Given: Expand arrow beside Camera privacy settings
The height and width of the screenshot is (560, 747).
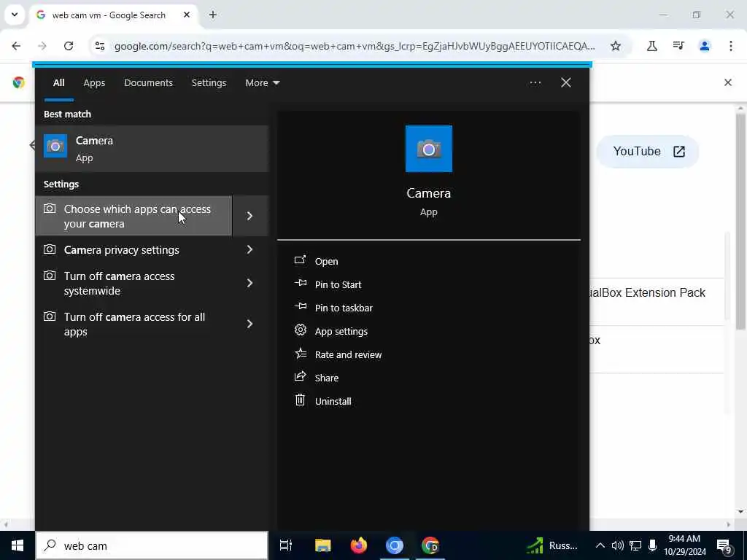Looking at the screenshot, I should (x=250, y=249).
